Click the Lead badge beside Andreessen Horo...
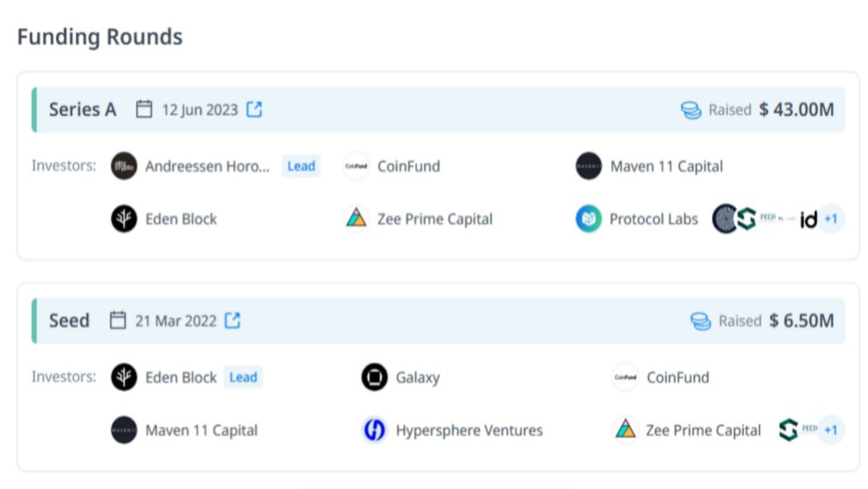Image resolution: width=868 pixels, height=489 pixels. point(302,166)
